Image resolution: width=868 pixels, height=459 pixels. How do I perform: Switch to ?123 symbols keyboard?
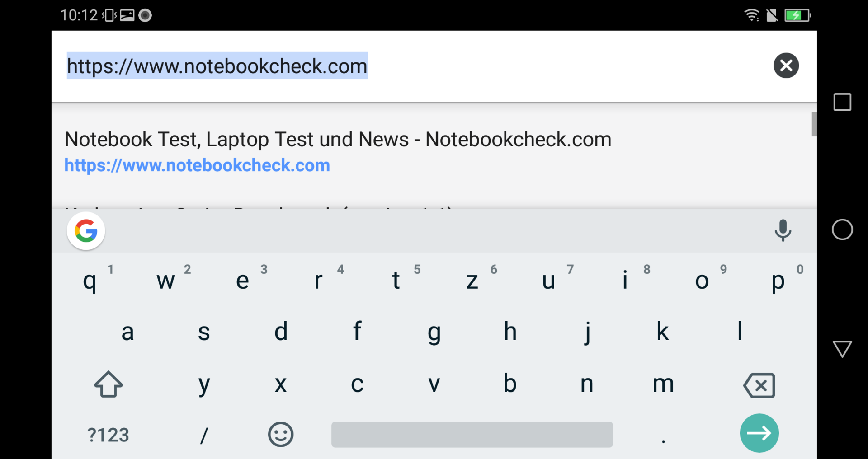pos(108,435)
